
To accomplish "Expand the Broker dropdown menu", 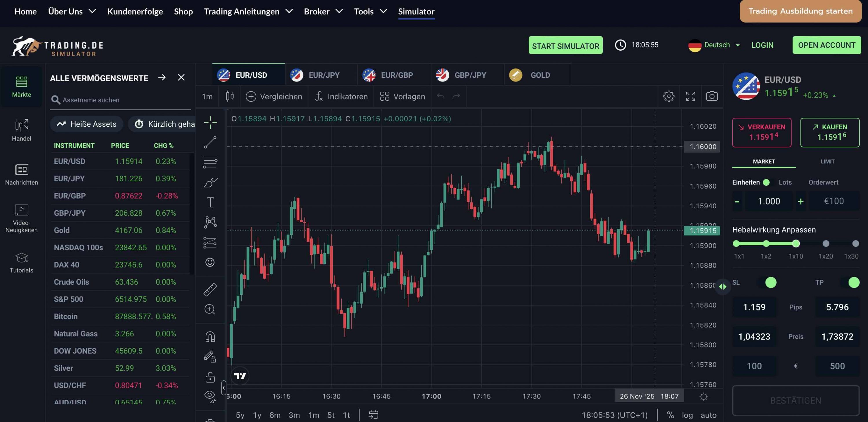I will point(323,12).
